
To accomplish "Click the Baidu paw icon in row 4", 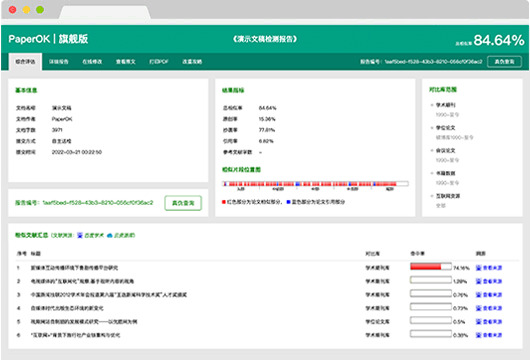I will pyautogui.click(x=478, y=308).
